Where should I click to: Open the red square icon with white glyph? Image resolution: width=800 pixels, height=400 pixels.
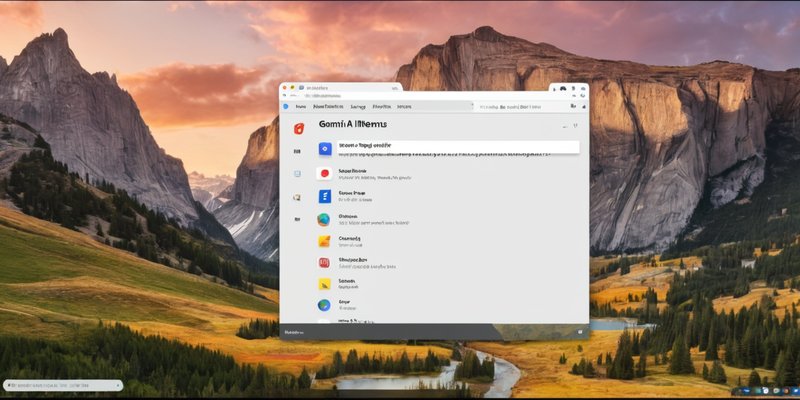tap(324, 263)
